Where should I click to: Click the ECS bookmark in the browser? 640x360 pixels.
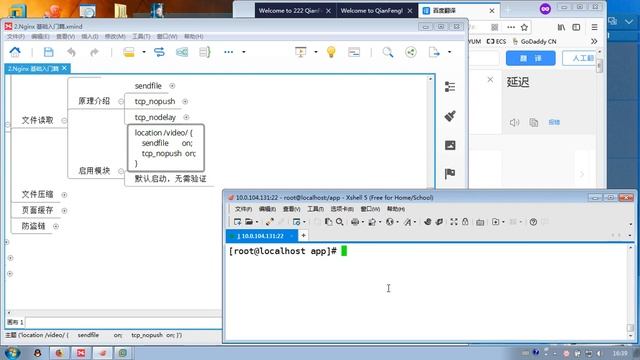[x=496, y=41]
